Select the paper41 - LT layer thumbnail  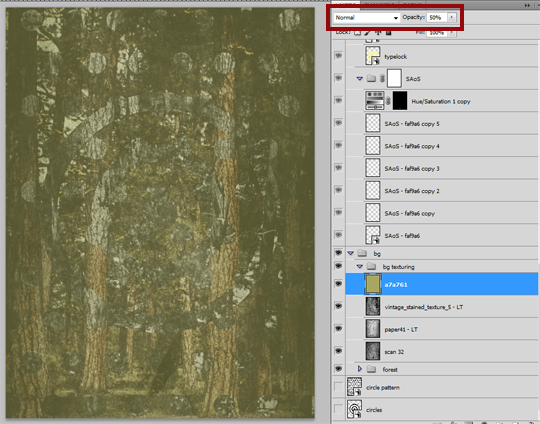373,329
